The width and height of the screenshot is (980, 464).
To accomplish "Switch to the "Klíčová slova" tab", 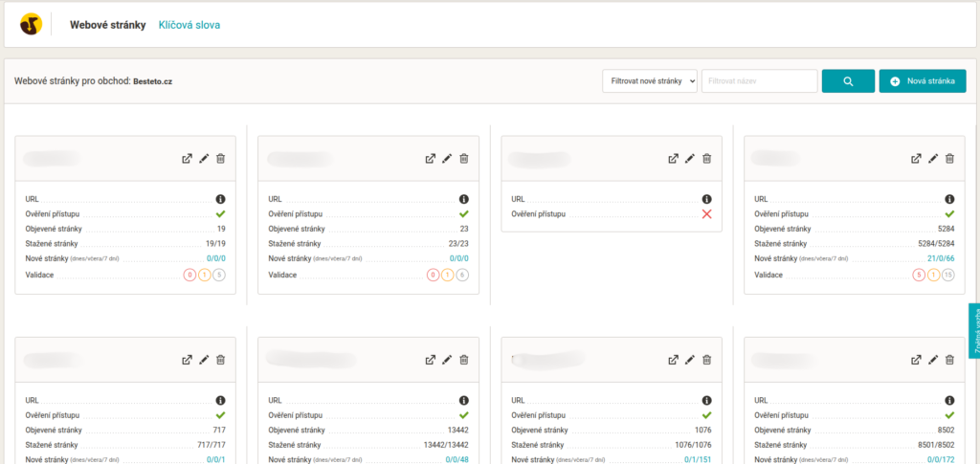I will tap(189, 25).
